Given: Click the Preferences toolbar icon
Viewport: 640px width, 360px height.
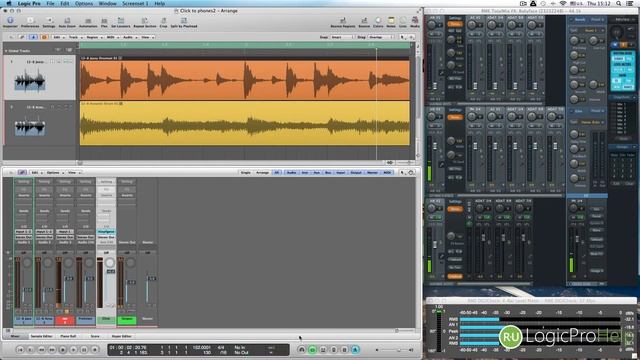Looking at the screenshot, I should point(30,21).
